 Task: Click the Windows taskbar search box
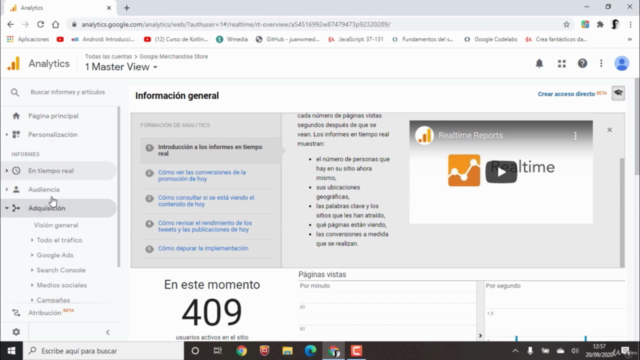(x=104, y=351)
